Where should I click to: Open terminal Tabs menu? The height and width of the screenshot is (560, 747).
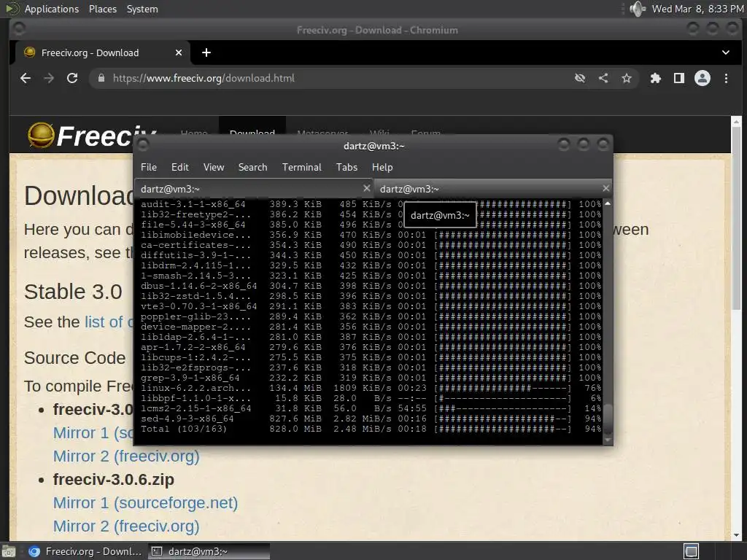(x=347, y=167)
